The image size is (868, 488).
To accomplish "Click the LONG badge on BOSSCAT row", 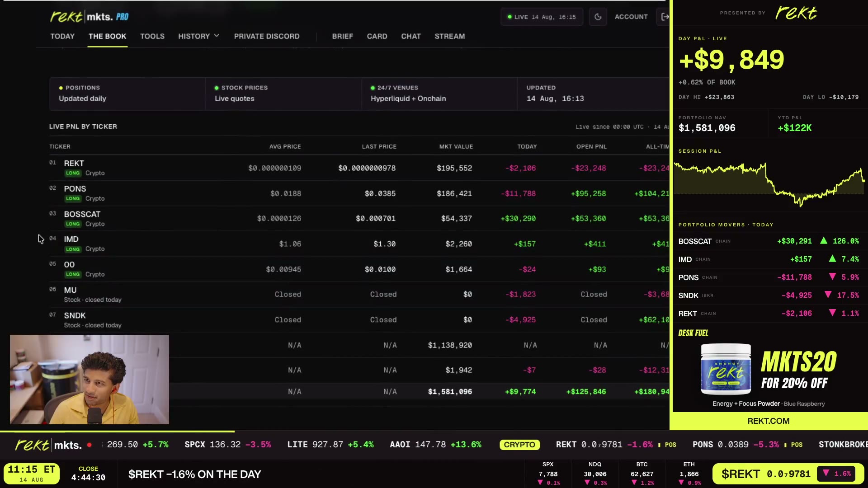I will tap(72, 224).
